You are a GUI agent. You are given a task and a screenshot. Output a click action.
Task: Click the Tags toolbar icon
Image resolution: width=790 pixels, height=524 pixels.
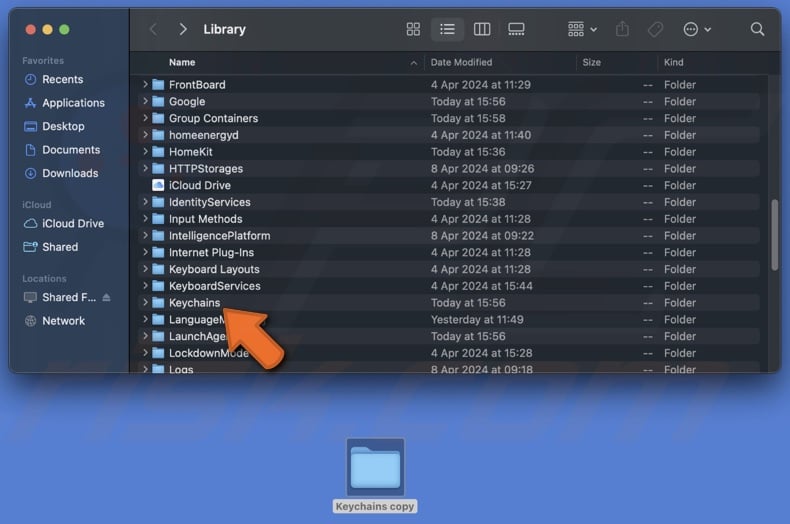[x=655, y=29]
